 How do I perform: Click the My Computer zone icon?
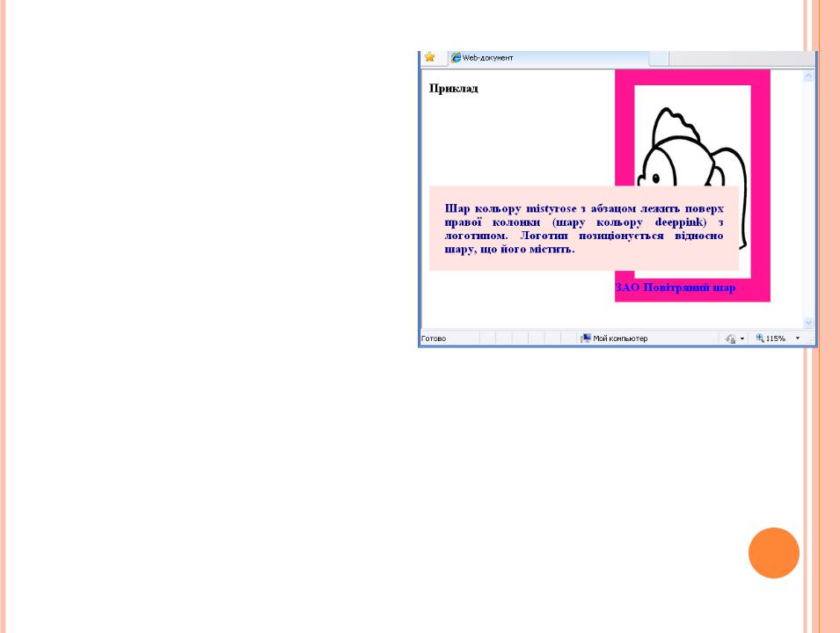[x=586, y=338]
